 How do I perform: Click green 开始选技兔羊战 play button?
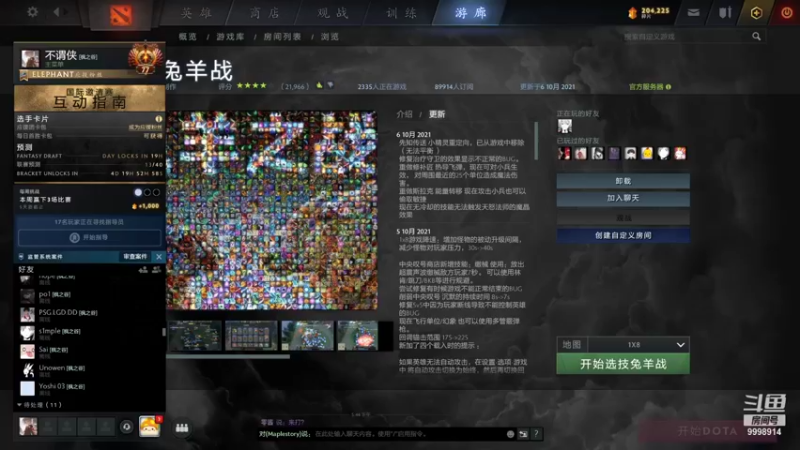coord(623,364)
